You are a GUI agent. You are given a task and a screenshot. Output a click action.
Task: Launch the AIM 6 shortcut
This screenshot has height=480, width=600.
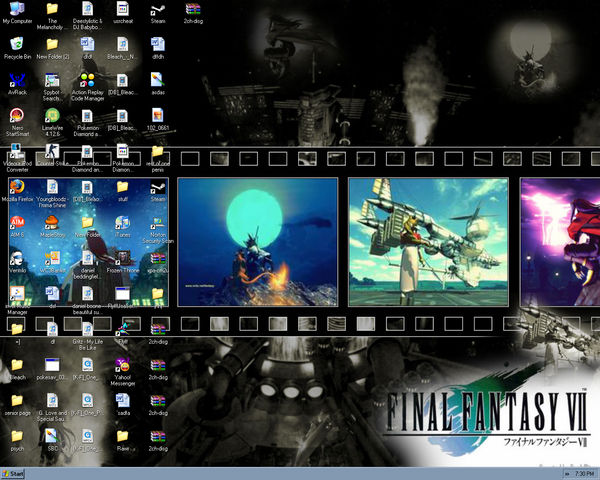17,226
